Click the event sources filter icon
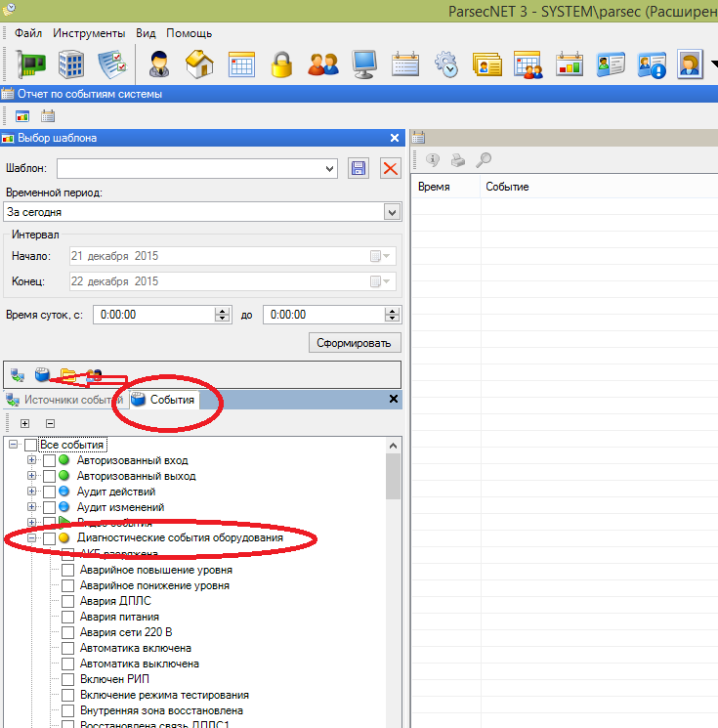This screenshot has width=718, height=728. tap(18, 374)
